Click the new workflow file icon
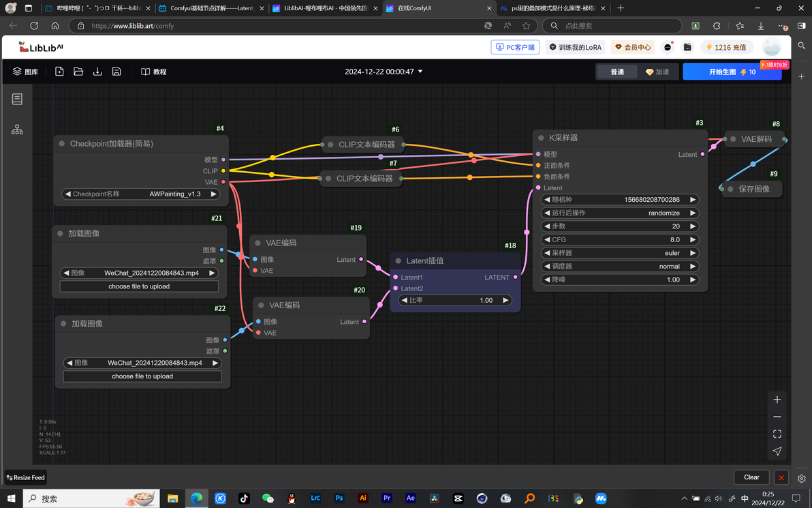812x508 pixels. point(59,72)
